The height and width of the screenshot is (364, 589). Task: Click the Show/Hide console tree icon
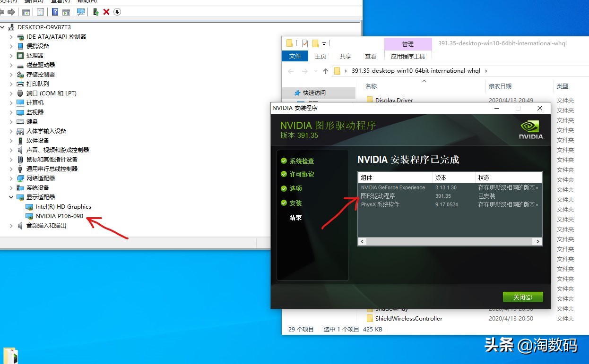coord(27,12)
